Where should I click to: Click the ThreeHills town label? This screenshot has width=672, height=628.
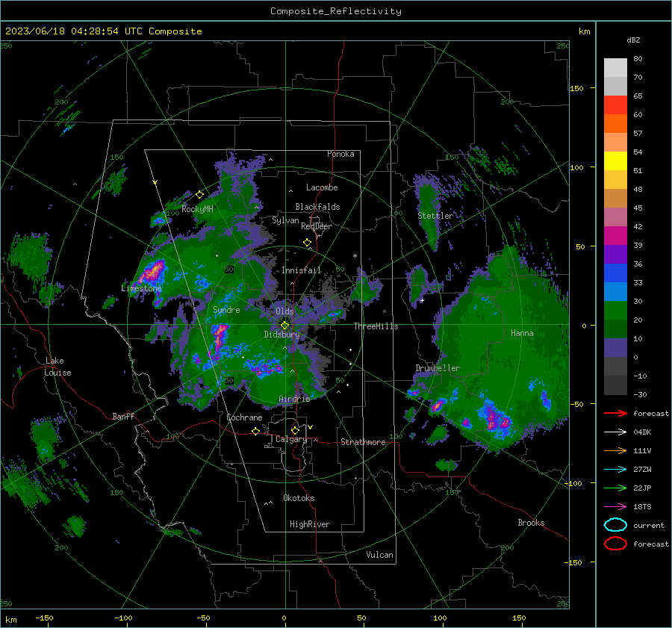[376, 326]
